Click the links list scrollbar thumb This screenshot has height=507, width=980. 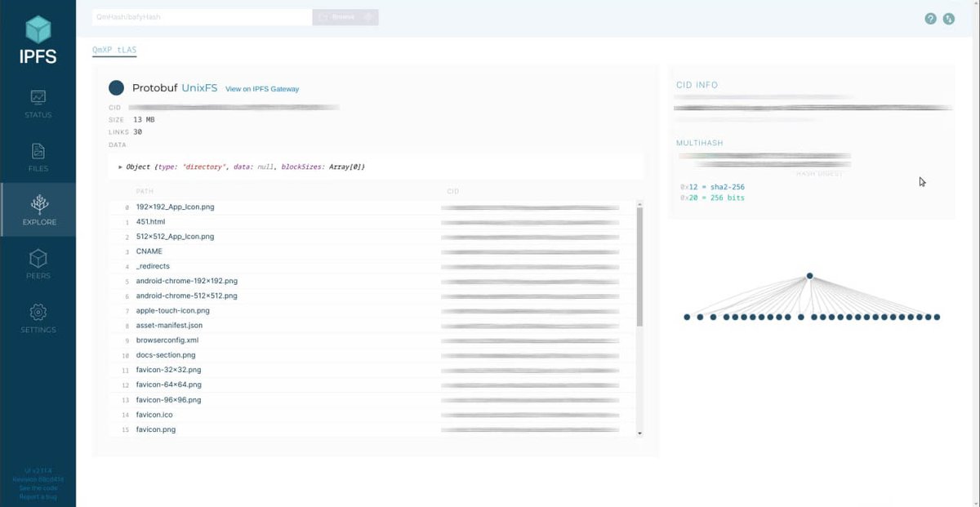(x=639, y=266)
